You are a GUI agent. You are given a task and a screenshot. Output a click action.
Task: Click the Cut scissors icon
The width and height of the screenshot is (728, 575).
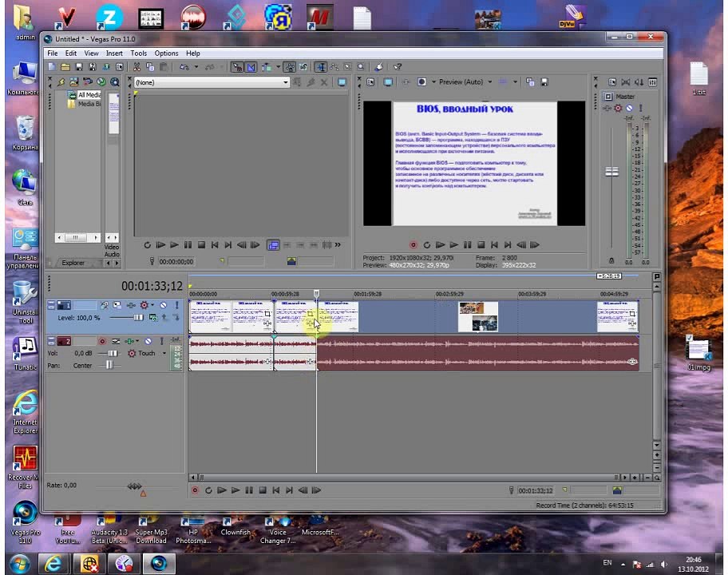point(136,67)
